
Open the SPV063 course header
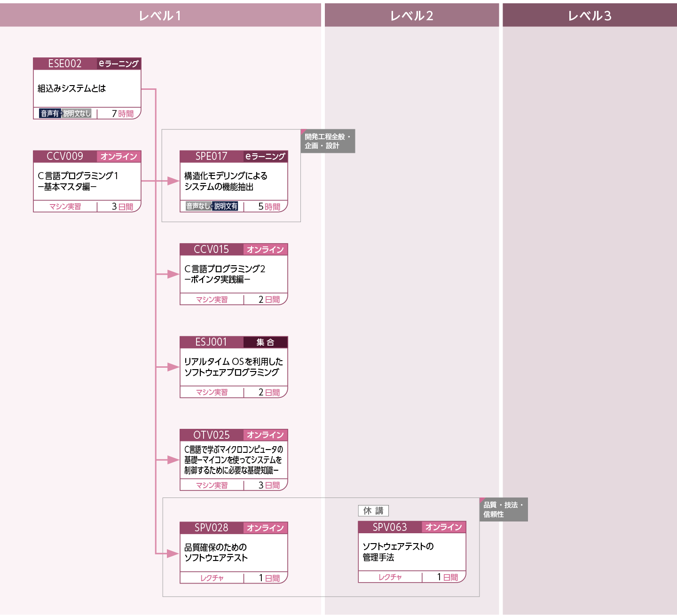pyautogui.click(x=390, y=527)
